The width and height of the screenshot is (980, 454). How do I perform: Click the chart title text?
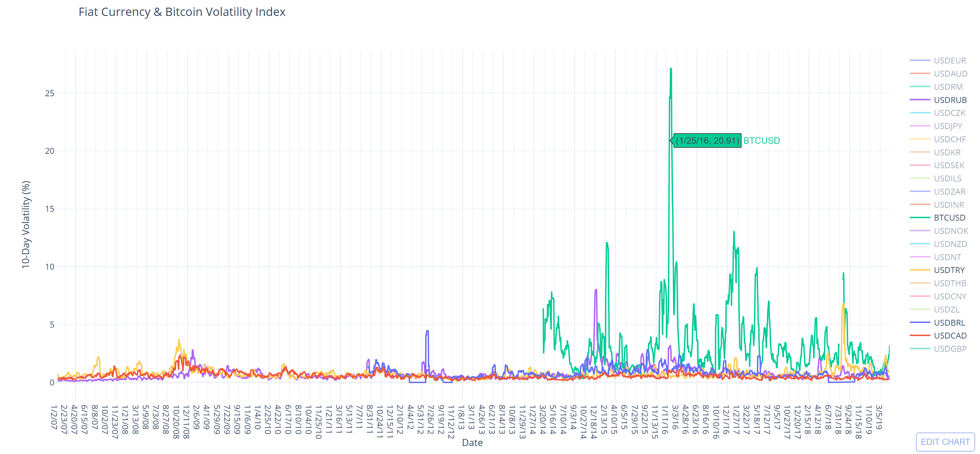(182, 12)
